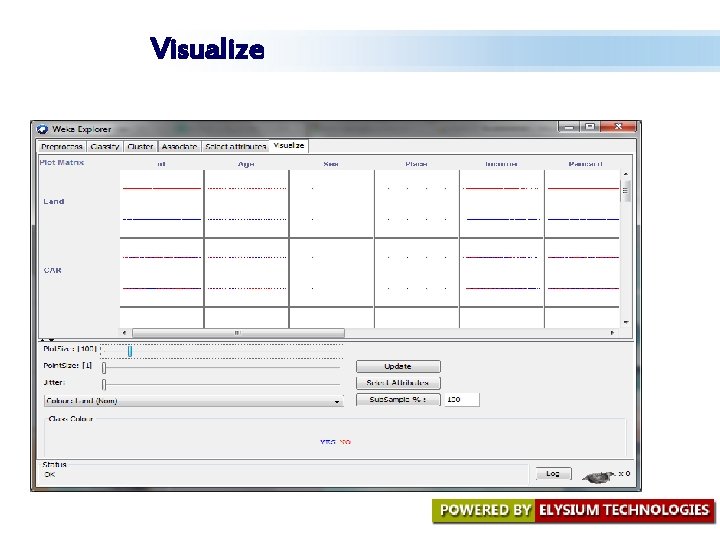Click horizontal scrollbar left arrow in plot matrix

click(124, 332)
